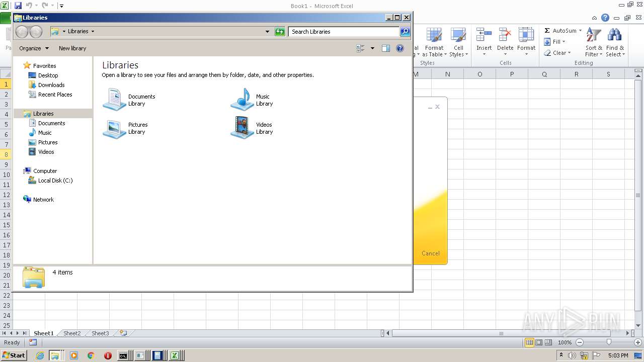Expand AutoSum dropdown arrow
This screenshot has width=644, height=362.
(580, 31)
